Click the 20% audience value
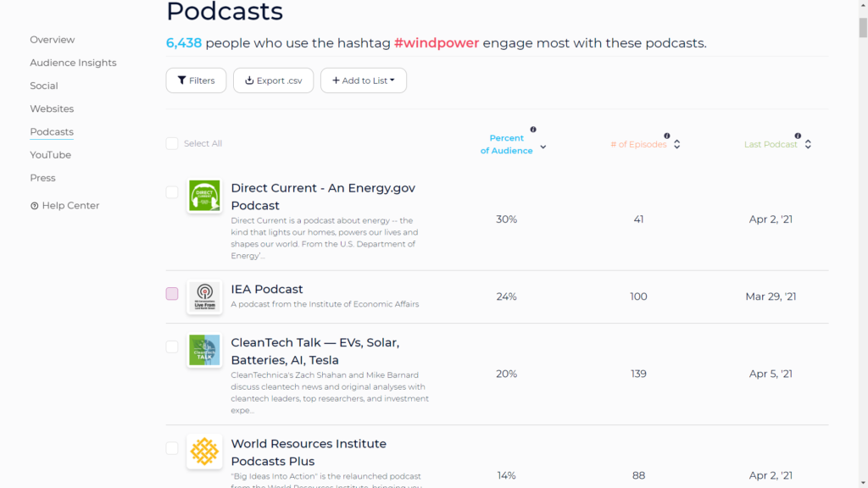This screenshot has width=868, height=488. click(x=507, y=374)
